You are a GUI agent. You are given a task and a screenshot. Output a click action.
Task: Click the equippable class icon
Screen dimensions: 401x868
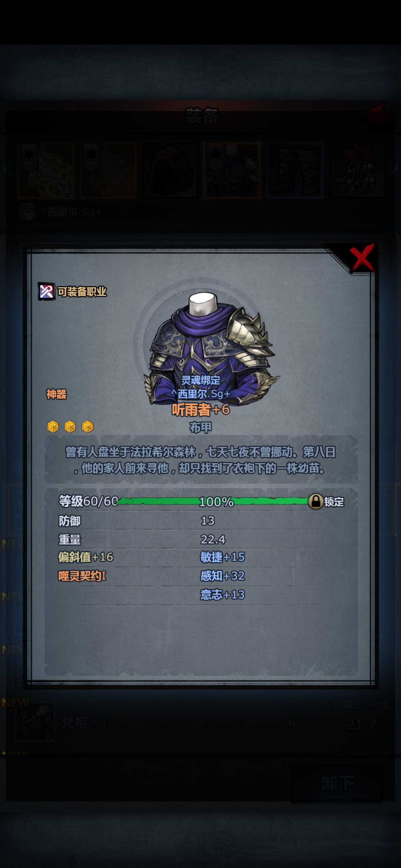click(x=46, y=292)
